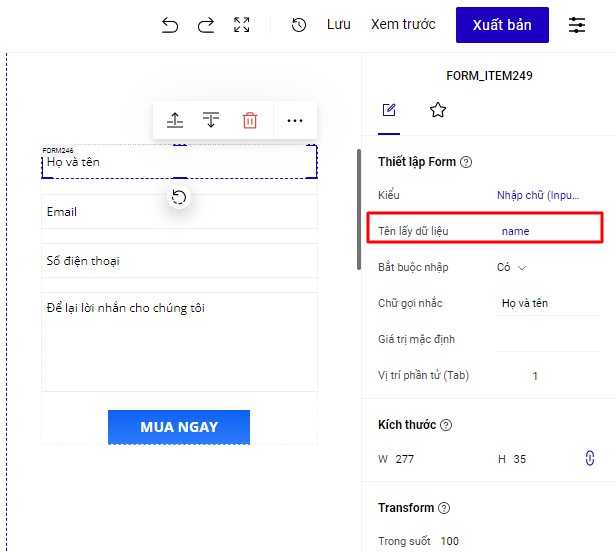Delete the selected form field
This screenshot has width=616, height=552.
(250, 120)
